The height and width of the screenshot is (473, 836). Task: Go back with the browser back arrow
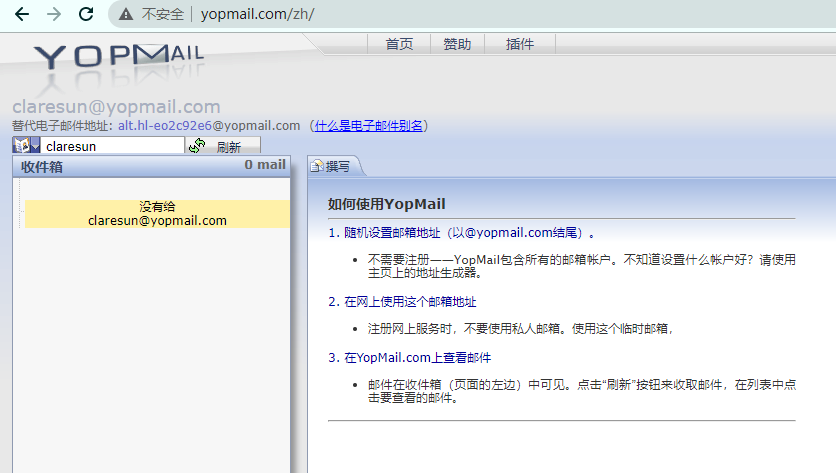pyautogui.click(x=22, y=14)
